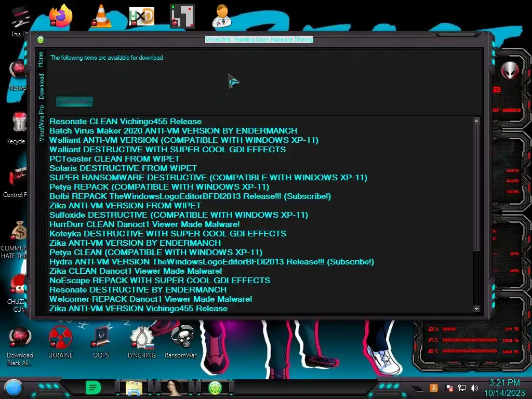
Task: Select Solaris DESTRUCTIVE FROM WIPET
Action: (x=123, y=168)
